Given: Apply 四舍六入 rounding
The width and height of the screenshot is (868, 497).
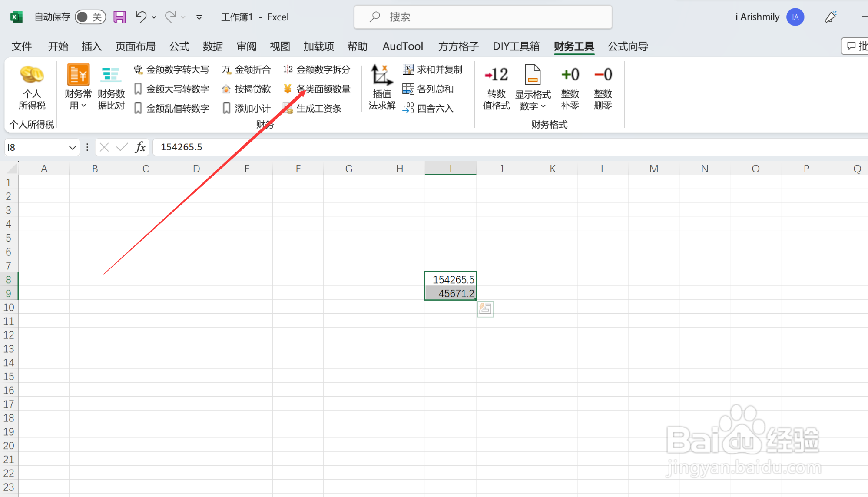Looking at the screenshot, I should point(428,108).
